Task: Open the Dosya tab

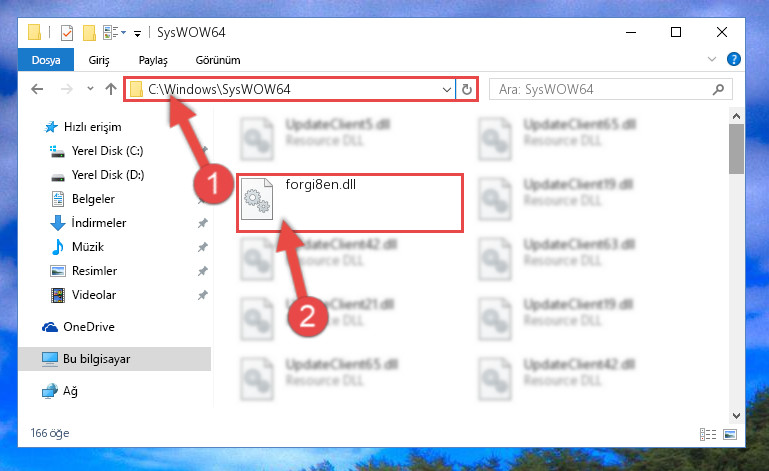Action: coord(46,60)
